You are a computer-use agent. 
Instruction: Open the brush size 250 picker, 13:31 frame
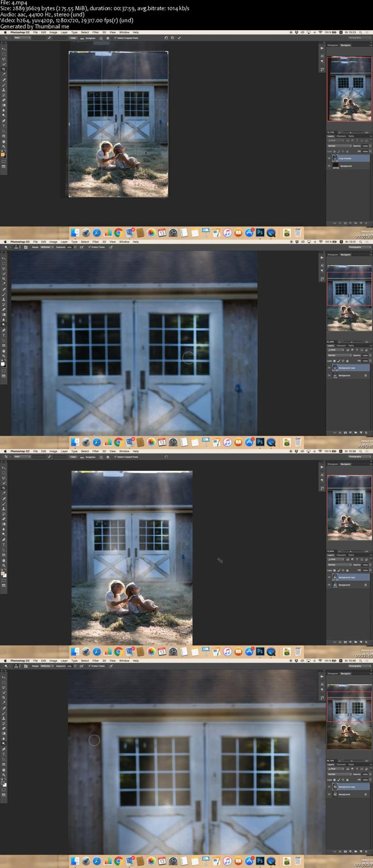[x=17, y=247]
